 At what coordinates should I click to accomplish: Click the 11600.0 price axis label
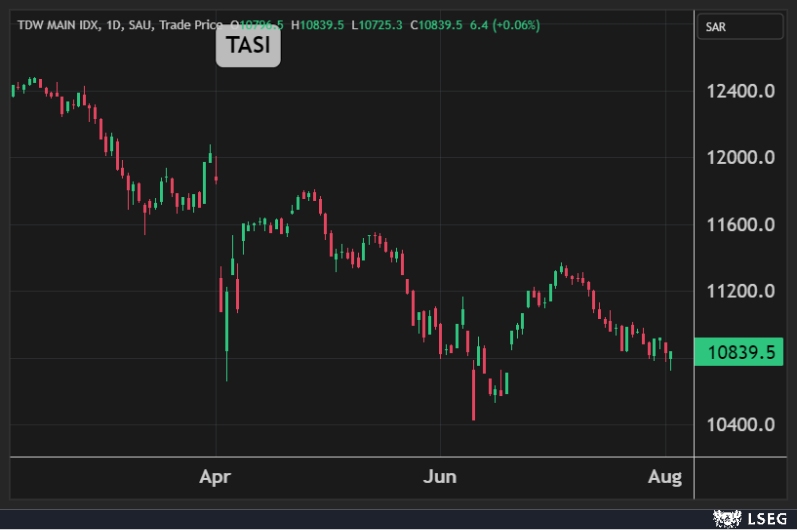[741, 225]
